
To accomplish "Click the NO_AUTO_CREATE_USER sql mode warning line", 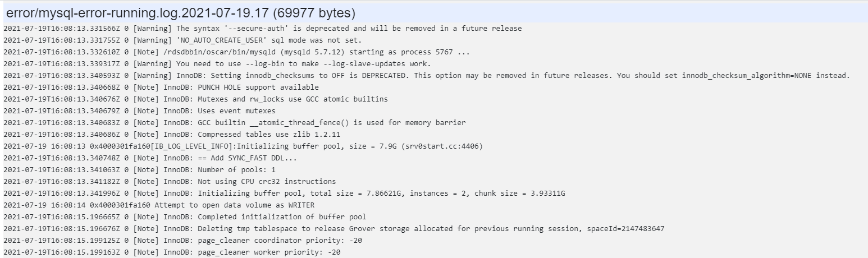I will (x=182, y=40).
